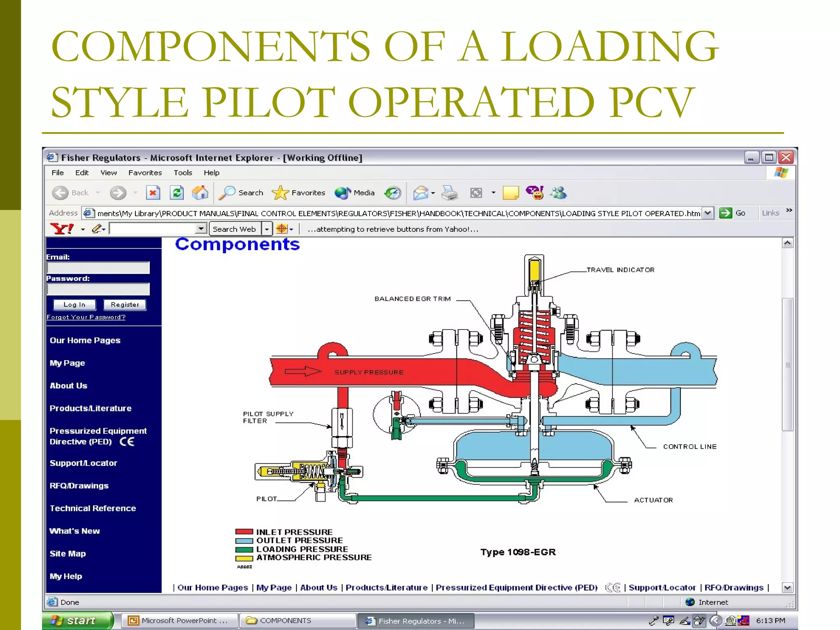Click the Internet zone globe icon
Image resolution: width=840 pixels, height=630 pixels.
[x=690, y=602]
